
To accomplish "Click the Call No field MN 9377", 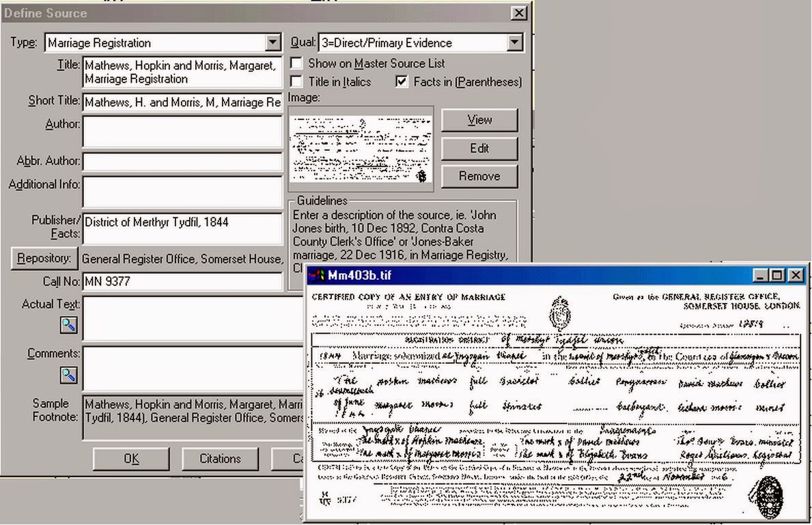I will 182,281.
